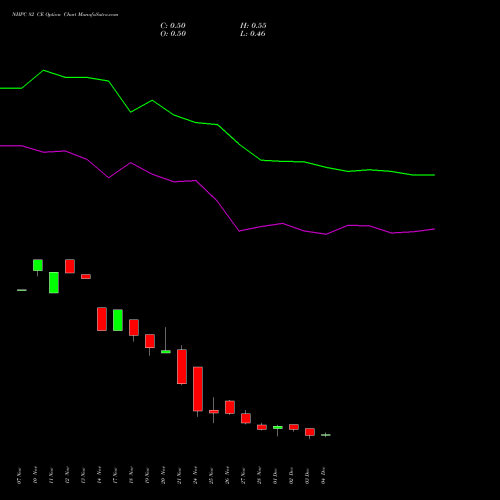Click the 02 Dec date label
500x500 pixels.
coord(291,476)
